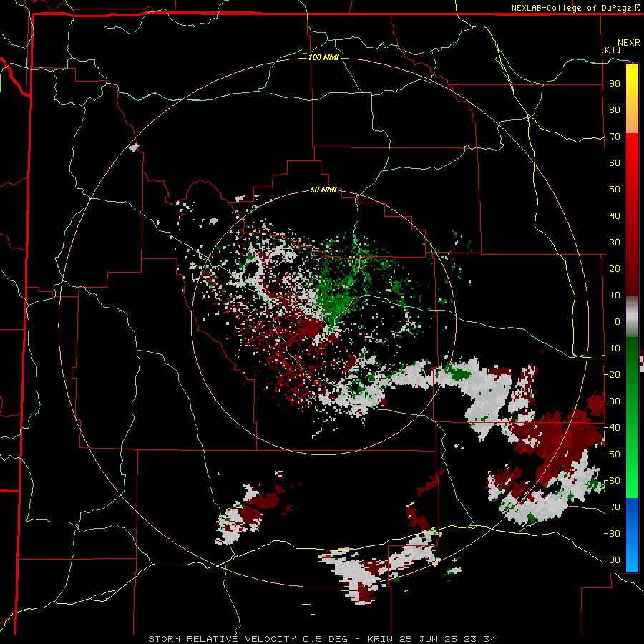Click the KT units label above color scale

click(610, 49)
